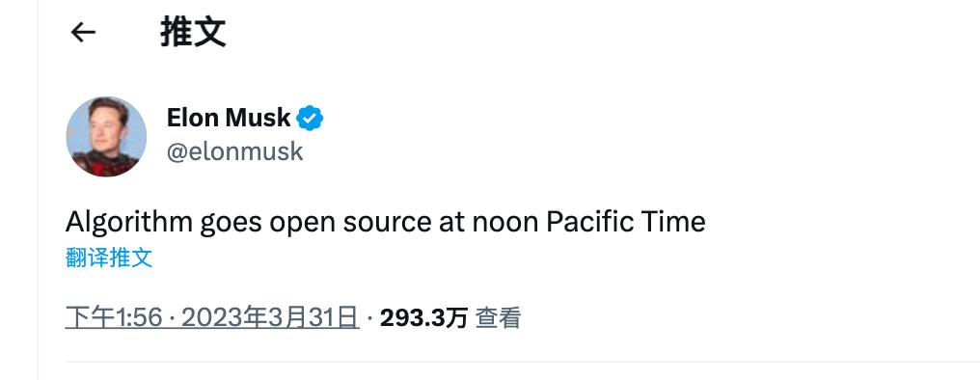Image resolution: width=980 pixels, height=380 pixels.
Task: Click the blue verified badge icon
Action: [310, 118]
